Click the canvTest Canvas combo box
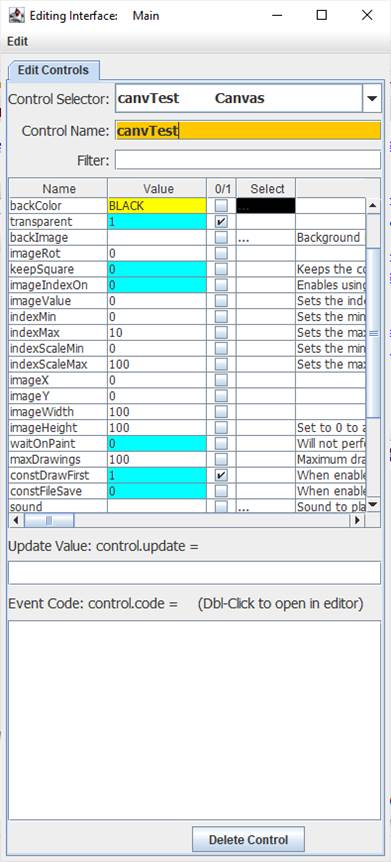 239,99
